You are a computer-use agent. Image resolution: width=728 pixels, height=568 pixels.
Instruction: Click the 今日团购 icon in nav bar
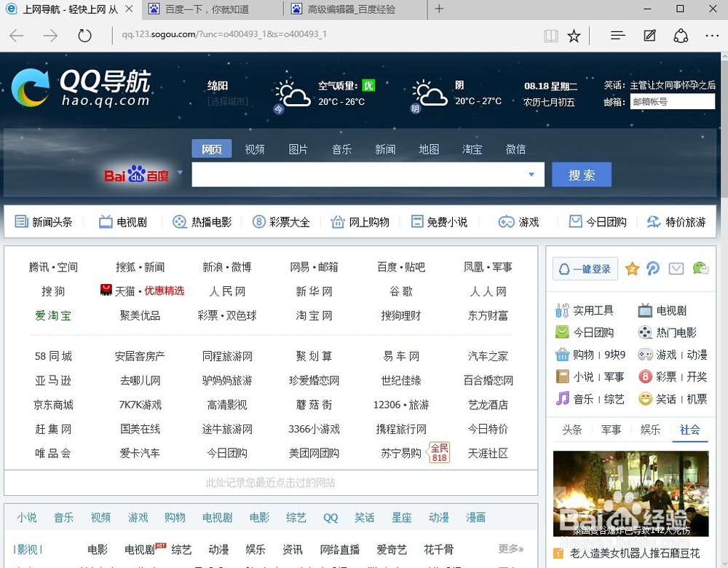pyautogui.click(x=576, y=221)
